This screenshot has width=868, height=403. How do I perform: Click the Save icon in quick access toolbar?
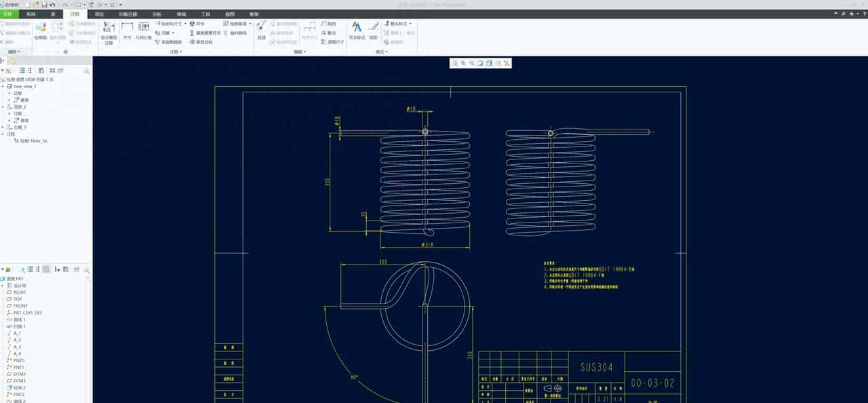click(43, 5)
